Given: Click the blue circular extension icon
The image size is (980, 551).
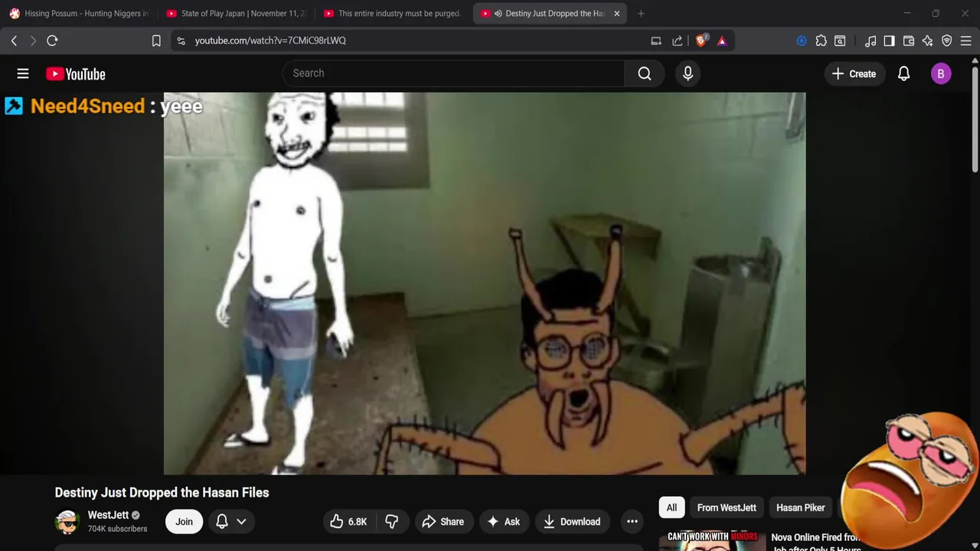Looking at the screenshot, I should [x=802, y=41].
